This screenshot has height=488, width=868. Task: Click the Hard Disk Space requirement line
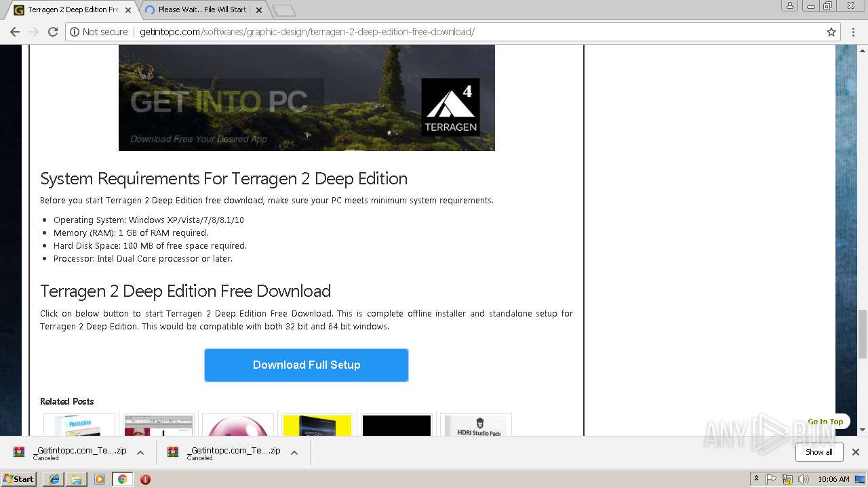[x=150, y=245]
